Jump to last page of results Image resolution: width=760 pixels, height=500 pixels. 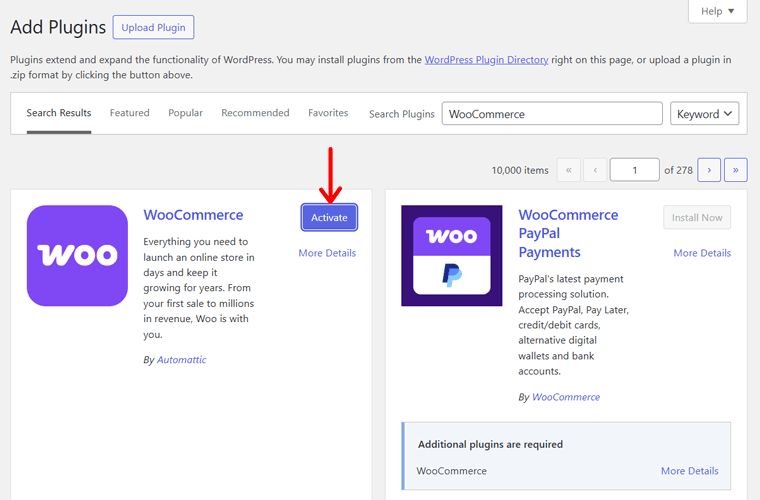[x=735, y=170]
